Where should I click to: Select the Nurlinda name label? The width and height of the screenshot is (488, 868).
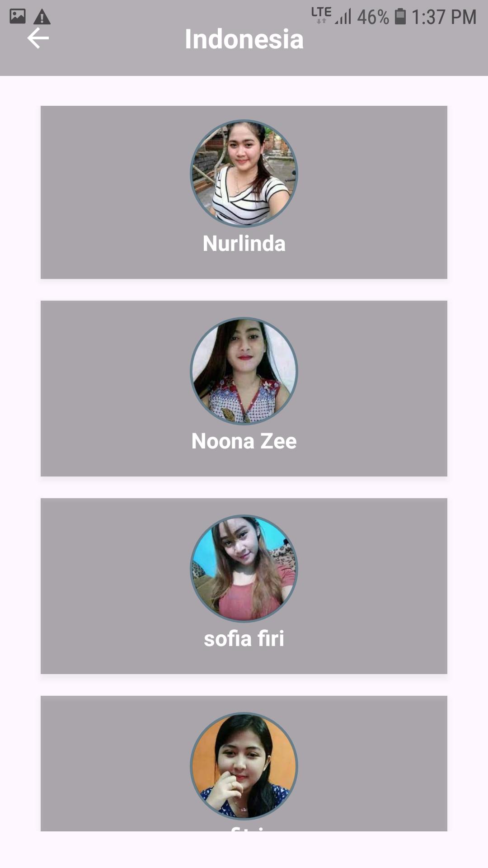[244, 244]
